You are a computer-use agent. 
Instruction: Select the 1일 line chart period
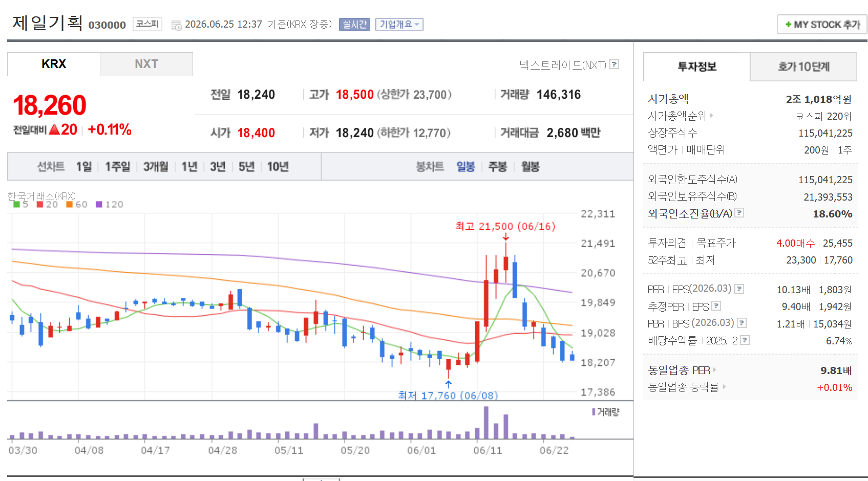tap(83, 167)
